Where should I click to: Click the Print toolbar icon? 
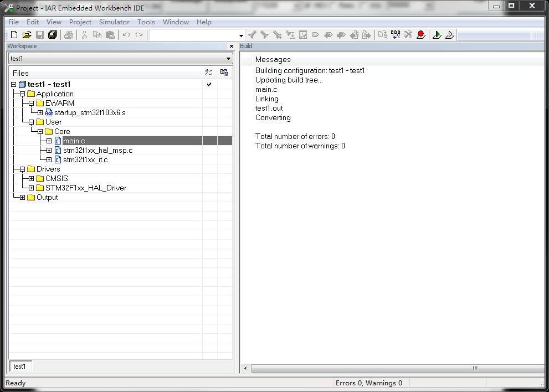click(x=68, y=34)
